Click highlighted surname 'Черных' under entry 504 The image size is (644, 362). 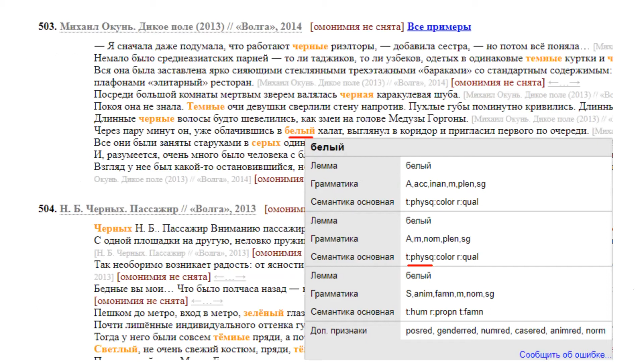113,229
